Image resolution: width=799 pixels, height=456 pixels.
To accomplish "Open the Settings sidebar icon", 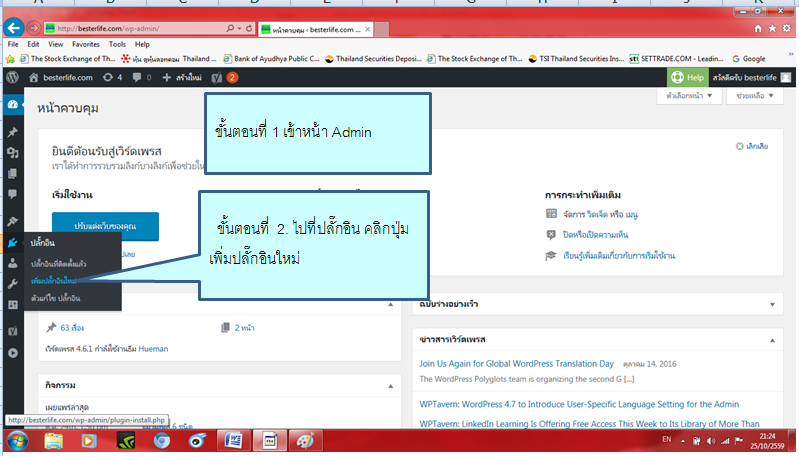I will [x=13, y=305].
